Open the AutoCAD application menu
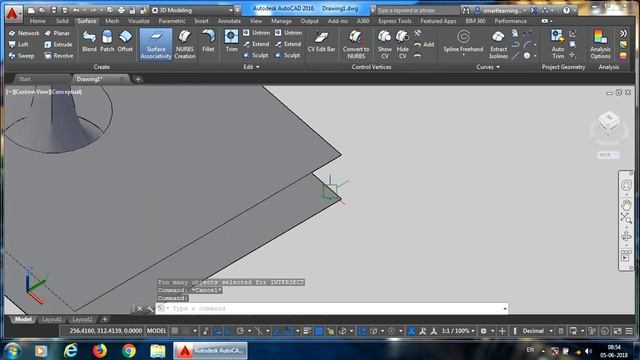The image size is (640, 360). 13,13
